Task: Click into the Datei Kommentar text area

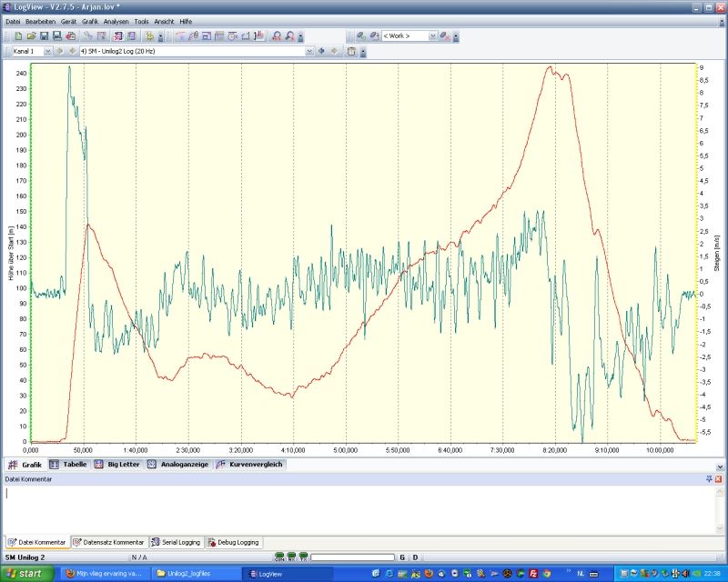Action: pyautogui.click(x=359, y=509)
